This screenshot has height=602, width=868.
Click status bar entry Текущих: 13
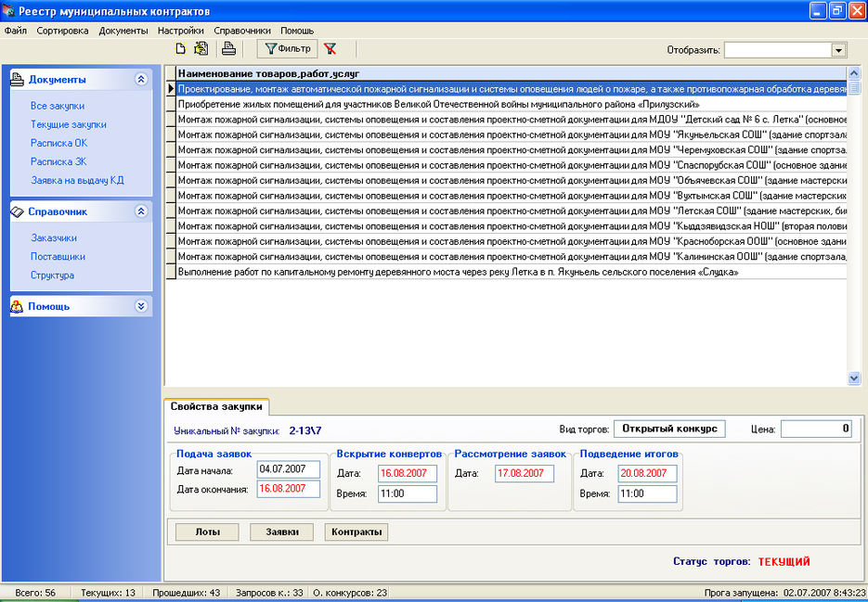tap(108, 593)
